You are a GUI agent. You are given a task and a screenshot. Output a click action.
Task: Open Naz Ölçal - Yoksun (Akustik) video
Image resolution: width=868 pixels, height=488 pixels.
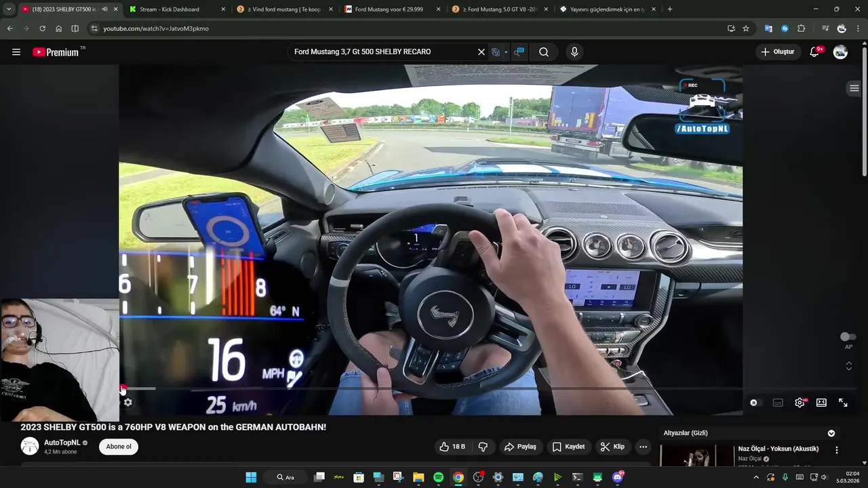[778, 449]
